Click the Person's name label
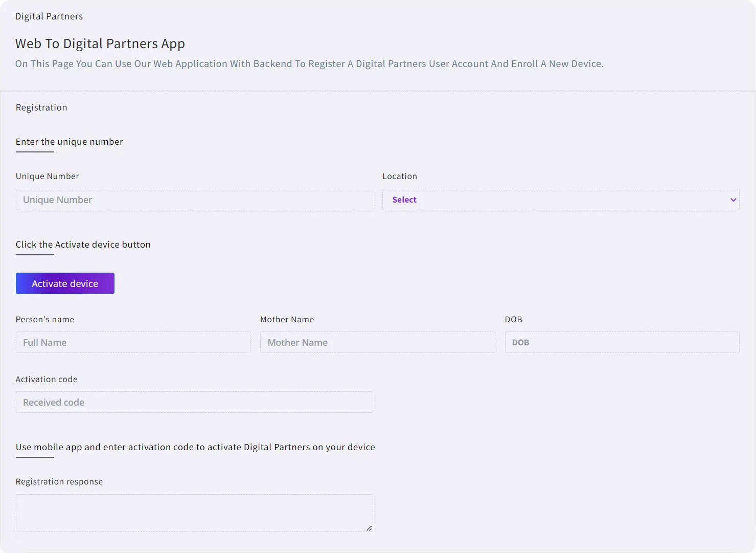Viewport: 756px width, 553px height. pyautogui.click(x=45, y=320)
